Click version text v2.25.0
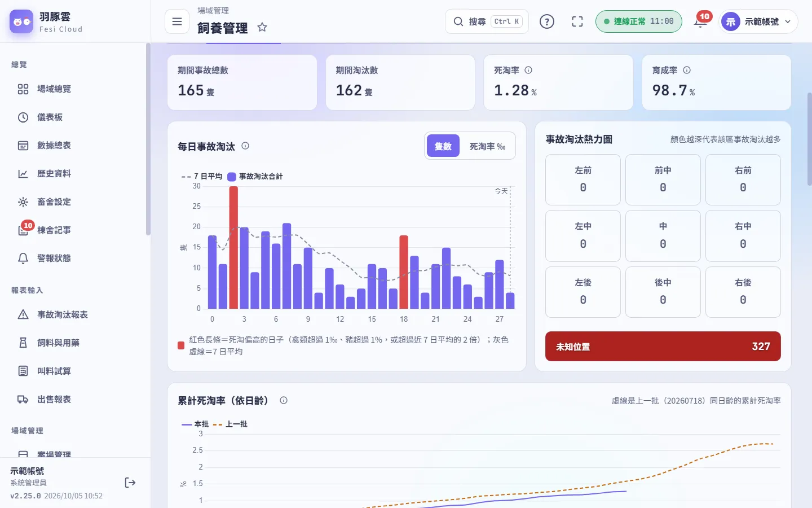Image resolution: width=812 pixels, height=508 pixels. click(25, 496)
